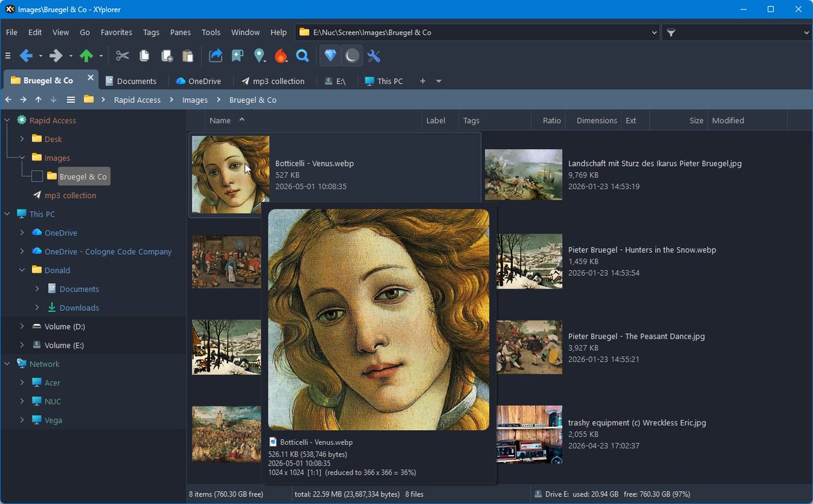Collapse the This PC tree node

[7, 213]
